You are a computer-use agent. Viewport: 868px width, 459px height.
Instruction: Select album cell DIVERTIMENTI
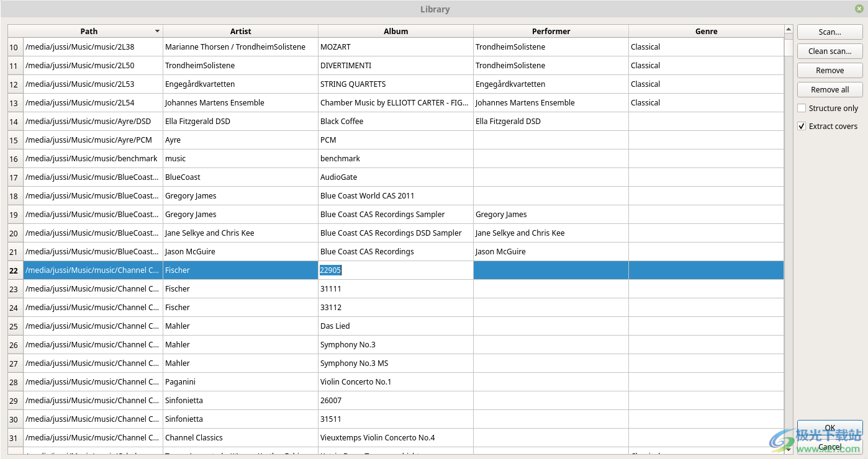[396, 66]
